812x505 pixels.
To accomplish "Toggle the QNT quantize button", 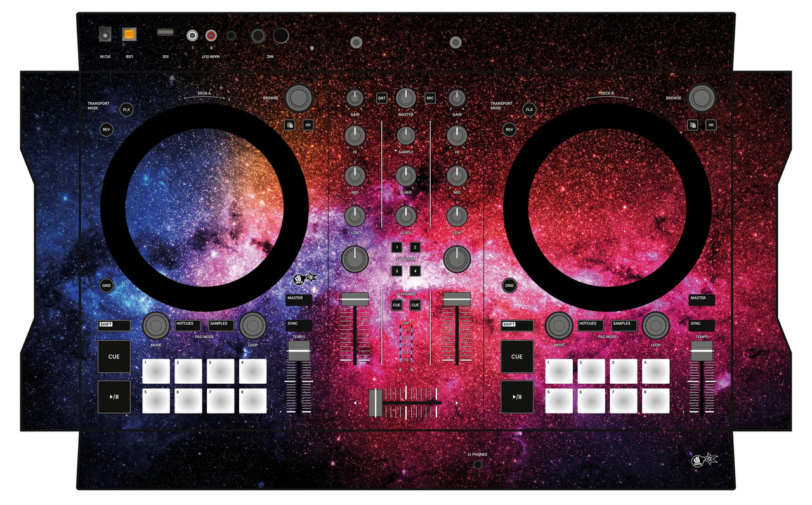I will [381, 96].
